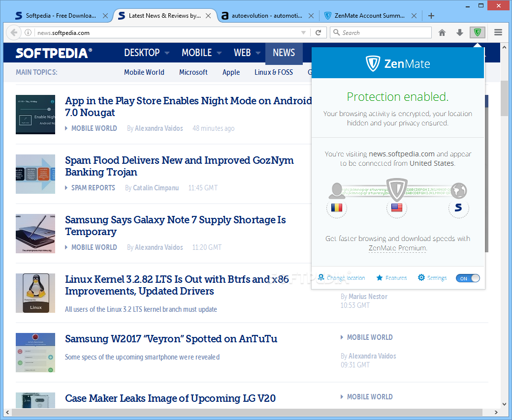Screen dimensions: 512x420
Task: Click the Romanian flag location icon
Action: 337,208
